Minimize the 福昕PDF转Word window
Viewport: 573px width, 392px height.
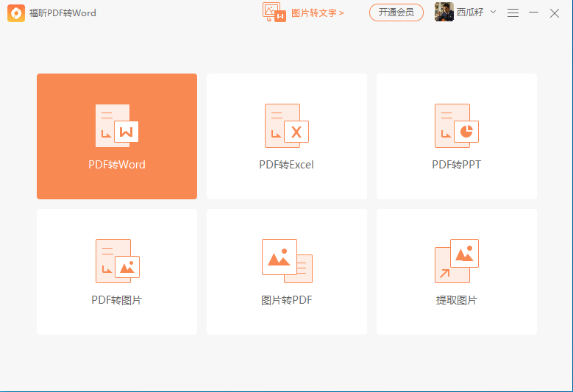(x=534, y=13)
